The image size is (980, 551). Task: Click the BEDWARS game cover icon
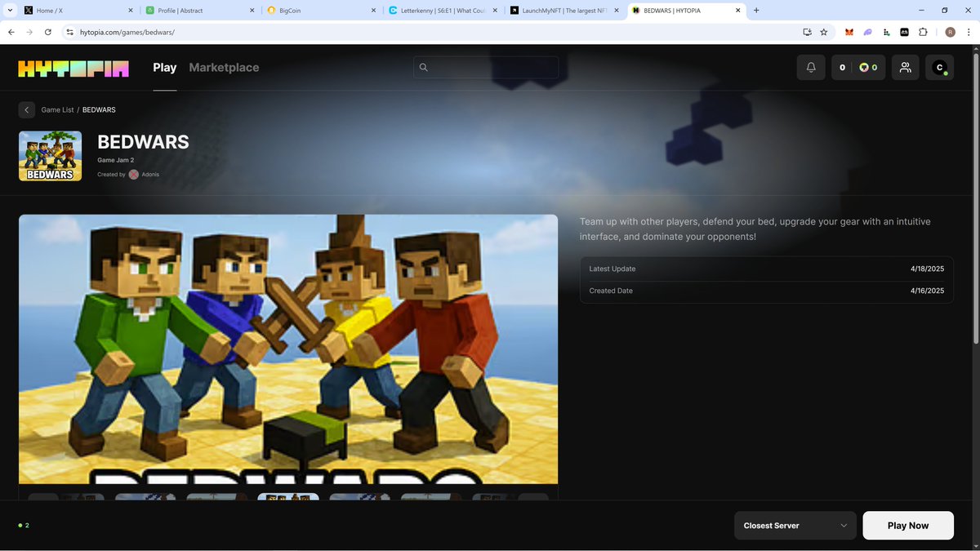[50, 156]
